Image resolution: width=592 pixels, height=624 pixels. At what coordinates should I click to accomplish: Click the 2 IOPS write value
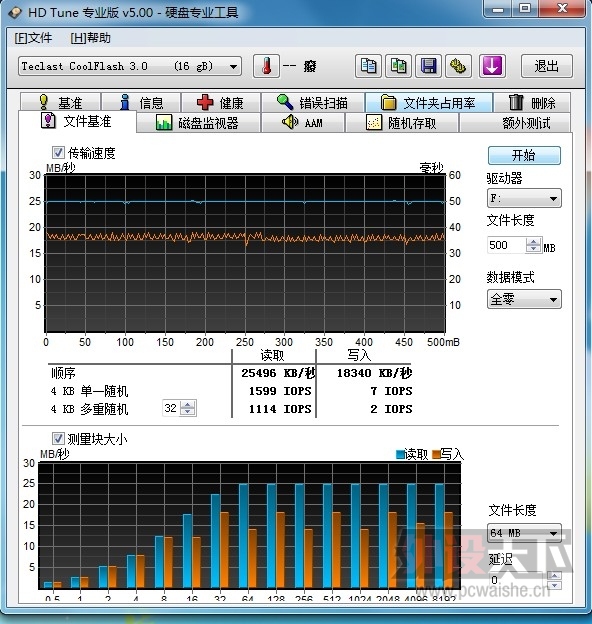(391, 409)
